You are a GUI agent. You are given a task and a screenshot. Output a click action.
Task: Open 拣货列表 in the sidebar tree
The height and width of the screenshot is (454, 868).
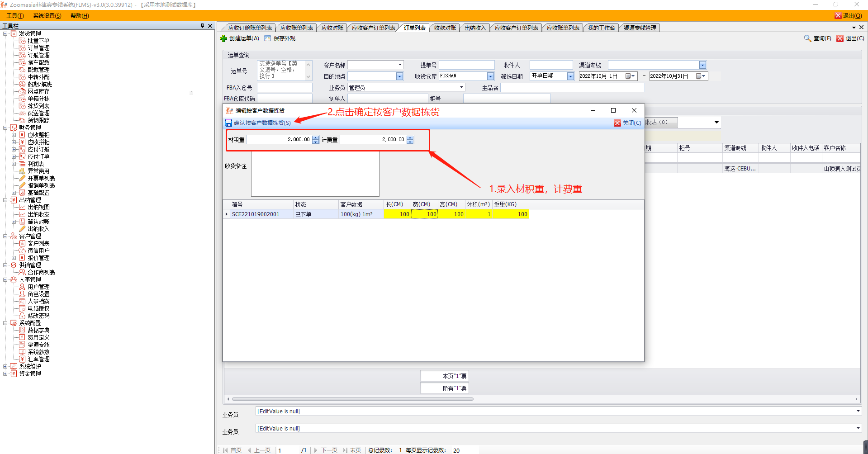38,106
